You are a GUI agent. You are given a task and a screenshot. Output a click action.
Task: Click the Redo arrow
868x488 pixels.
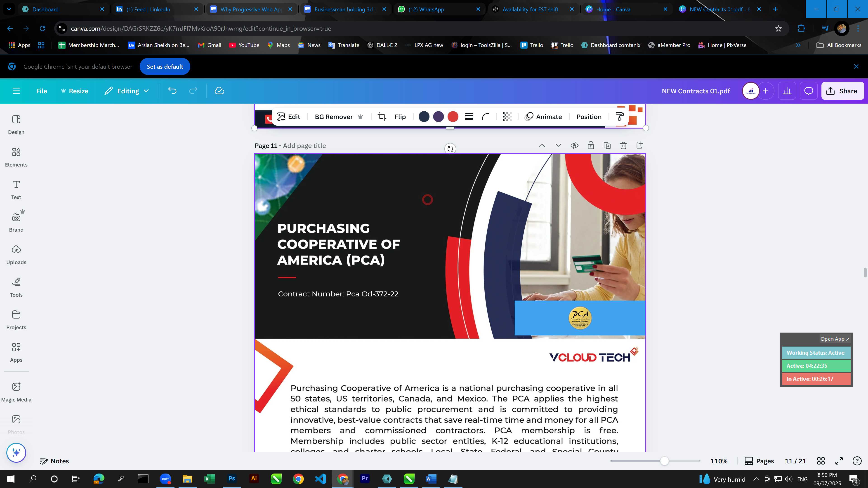(193, 91)
